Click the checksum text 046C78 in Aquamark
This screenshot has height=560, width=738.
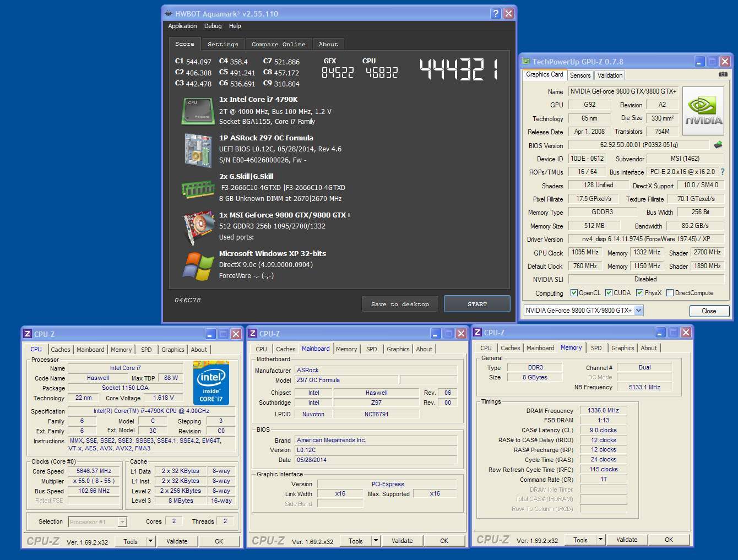click(x=188, y=300)
